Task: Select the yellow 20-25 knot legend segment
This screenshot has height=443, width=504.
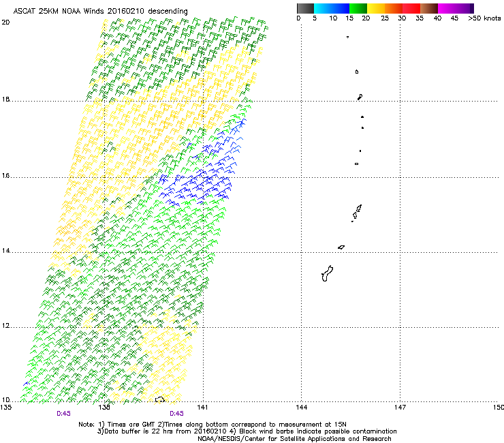Action: pos(376,8)
